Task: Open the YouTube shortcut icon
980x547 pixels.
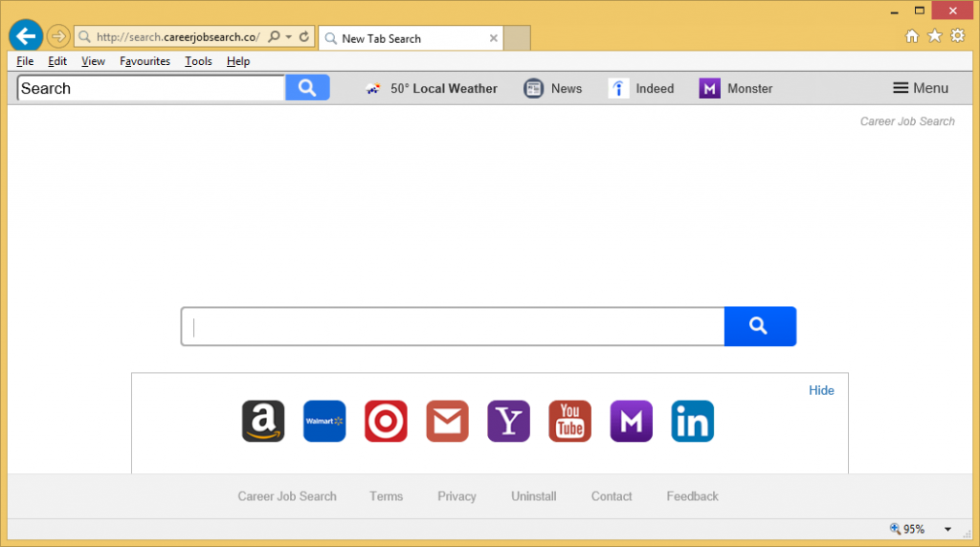Action: (x=569, y=421)
